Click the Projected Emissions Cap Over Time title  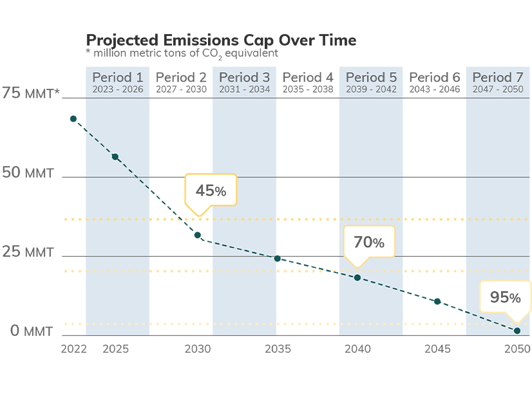221,41
